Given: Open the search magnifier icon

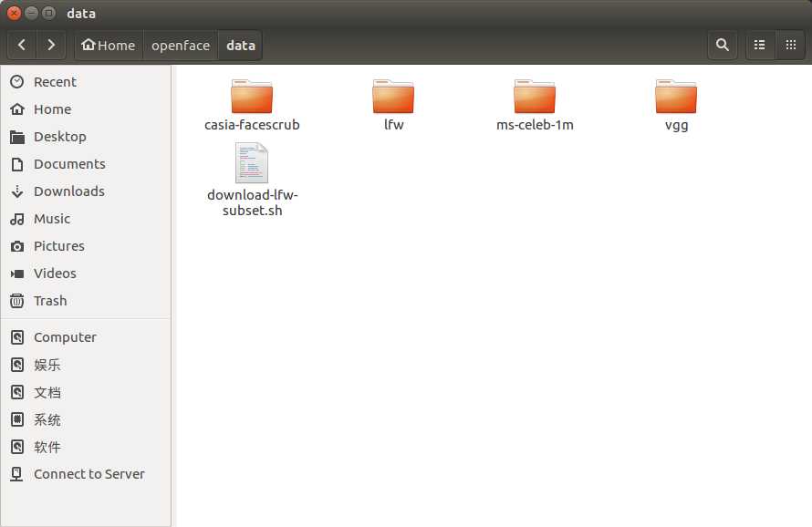Looking at the screenshot, I should click(x=723, y=45).
